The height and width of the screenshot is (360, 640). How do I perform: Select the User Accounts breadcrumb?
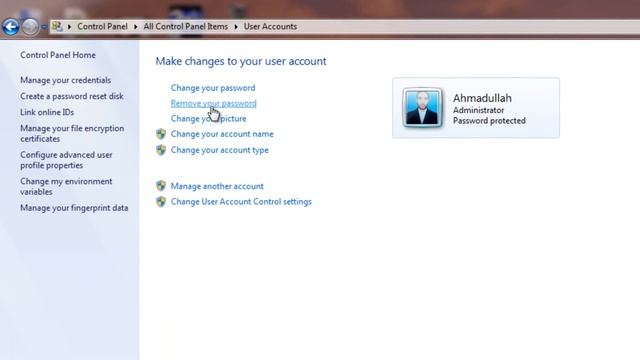pyautogui.click(x=270, y=27)
